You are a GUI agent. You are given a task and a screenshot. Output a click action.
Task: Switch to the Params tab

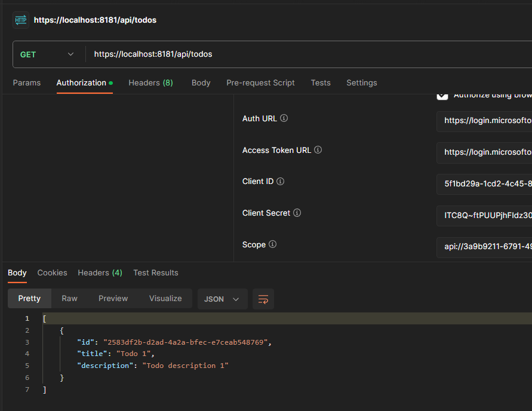point(27,83)
